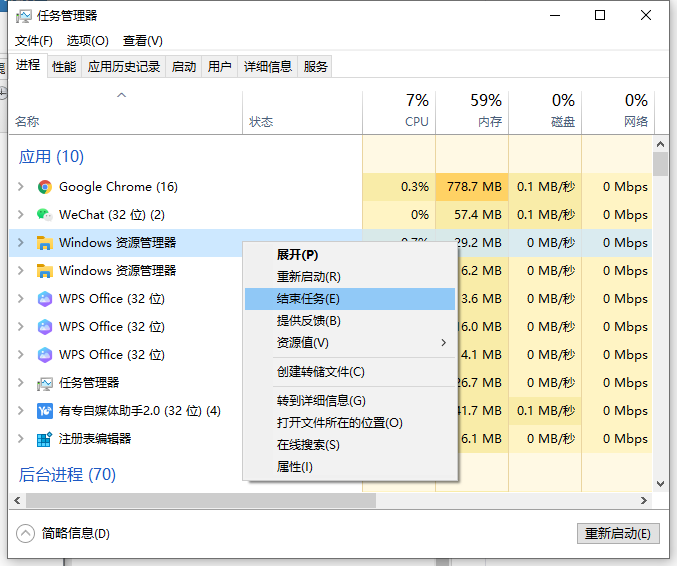Click the Google Chrome process icon
The height and width of the screenshot is (566, 677).
(x=44, y=187)
